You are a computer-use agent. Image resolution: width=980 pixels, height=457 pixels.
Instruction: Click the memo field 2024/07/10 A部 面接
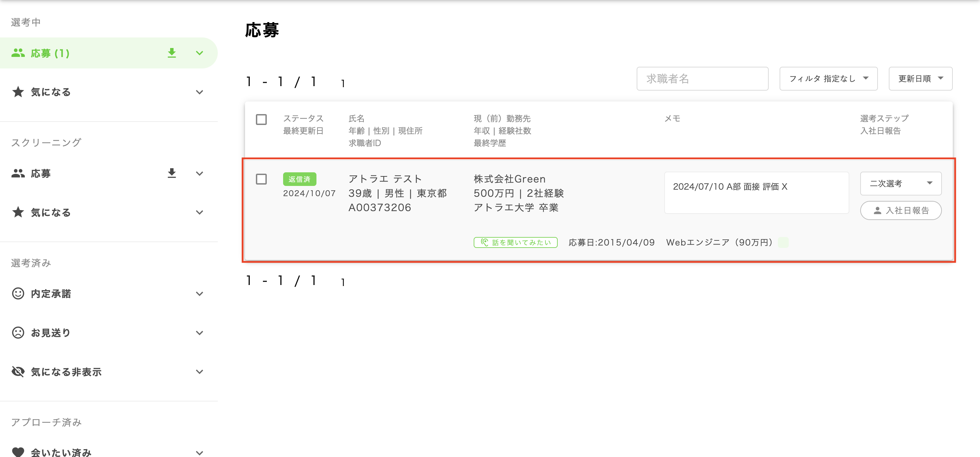756,193
